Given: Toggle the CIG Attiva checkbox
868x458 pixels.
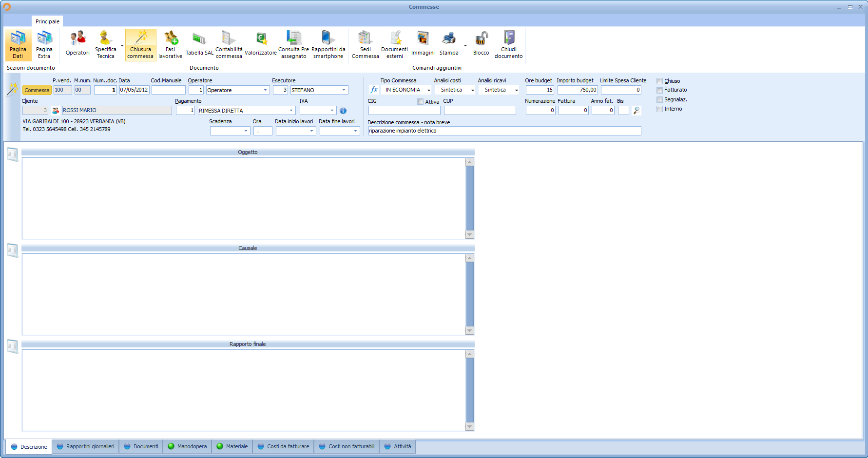Looking at the screenshot, I should coord(420,101).
